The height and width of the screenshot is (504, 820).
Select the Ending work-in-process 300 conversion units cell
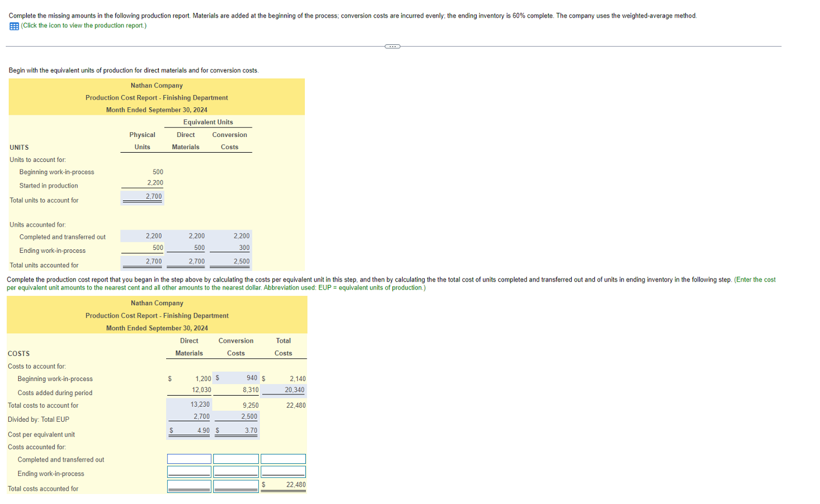tap(244, 246)
